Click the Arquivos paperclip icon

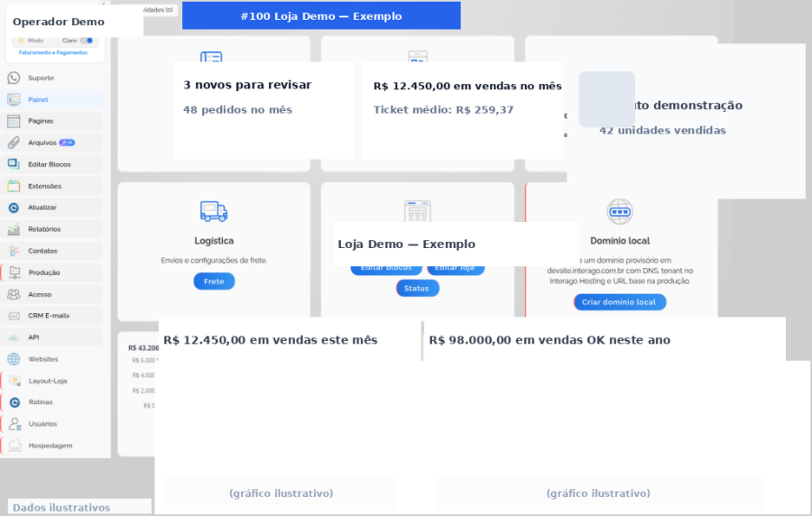(x=14, y=143)
